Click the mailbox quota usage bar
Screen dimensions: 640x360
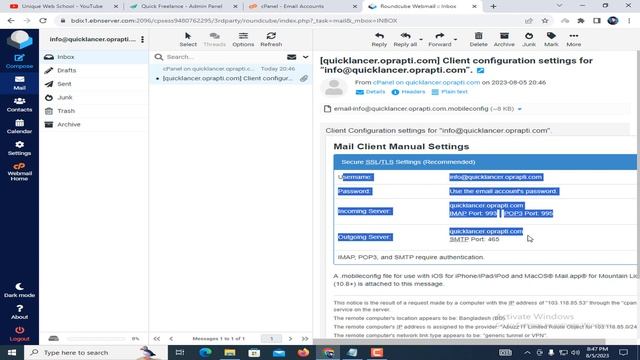(96, 338)
